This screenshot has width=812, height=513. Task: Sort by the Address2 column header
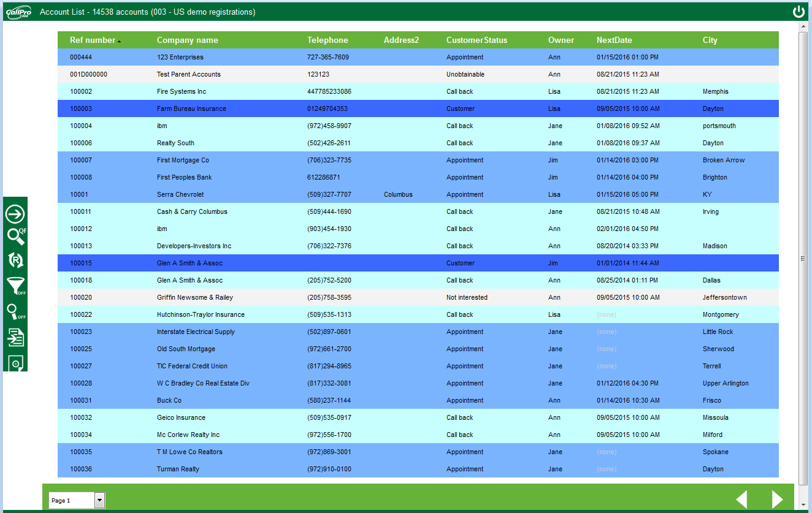(x=401, y=40)
